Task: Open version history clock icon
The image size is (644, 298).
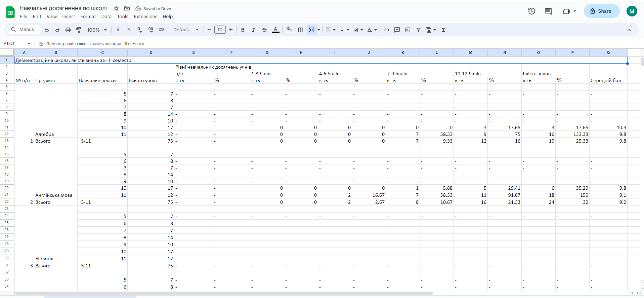Action: coord(531,11)
